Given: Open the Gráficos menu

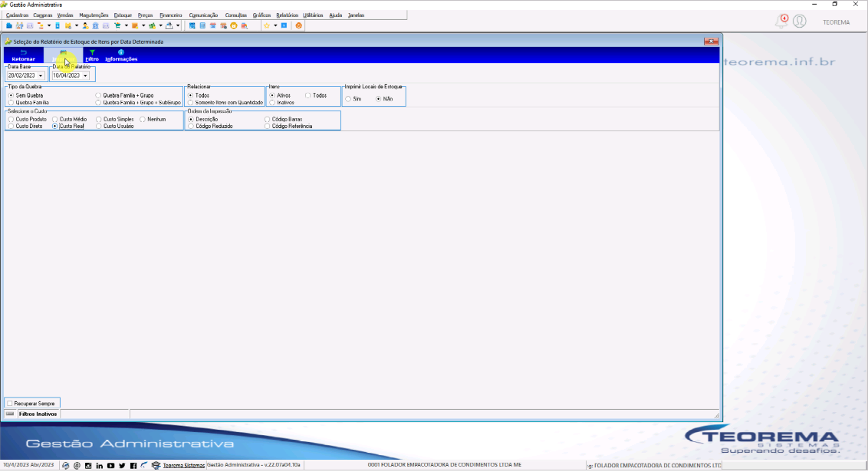Looking at the screenshot, I should 261,15.
